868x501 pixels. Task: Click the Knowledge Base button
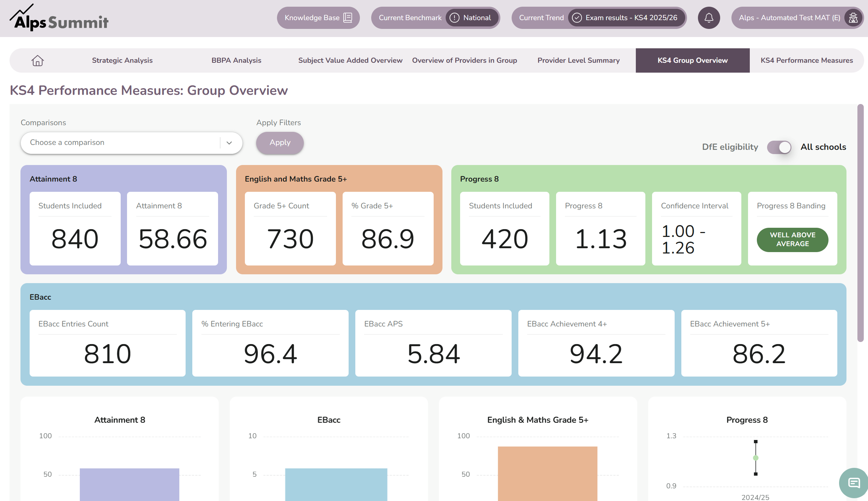point(318,18)
